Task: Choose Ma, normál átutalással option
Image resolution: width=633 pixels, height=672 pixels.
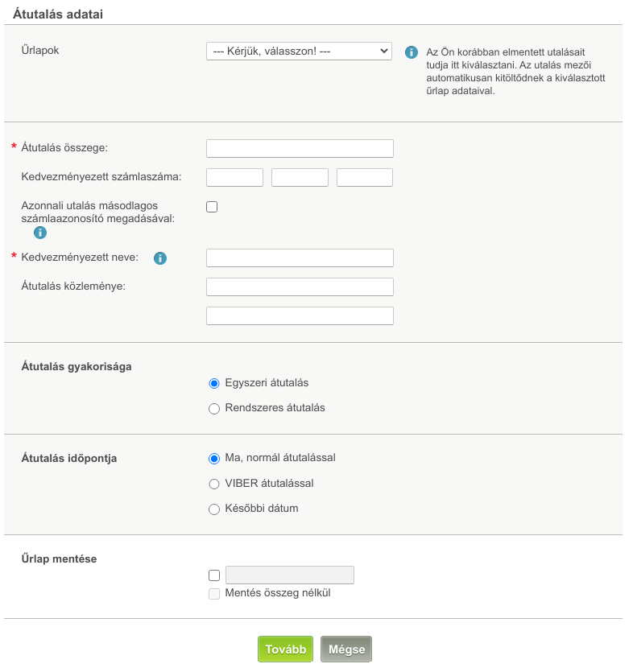Action: (214, 459)
